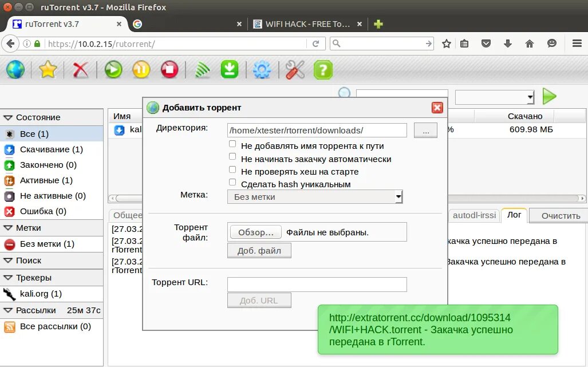Reload page with refresh icon

coord(315,44)
